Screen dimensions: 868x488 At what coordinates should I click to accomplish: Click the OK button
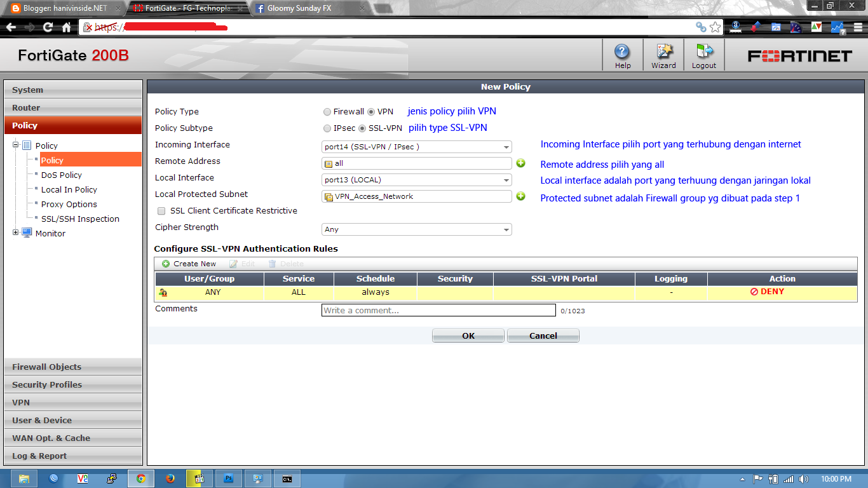click(x=468, y=335)
